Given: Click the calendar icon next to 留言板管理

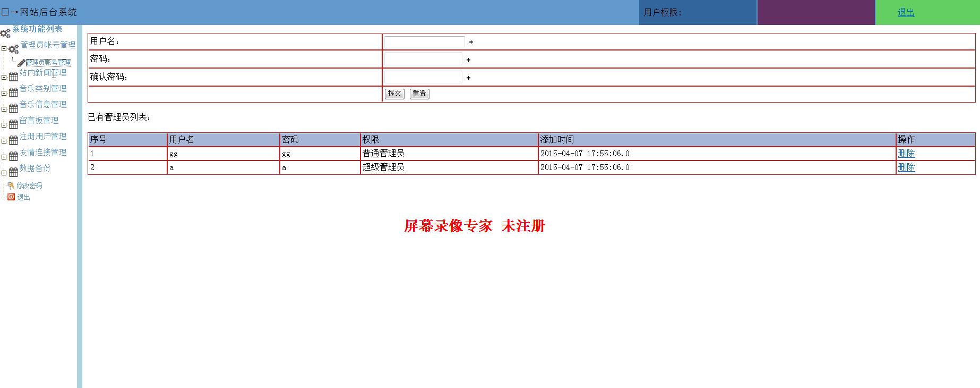Looking at the screenshot, I should pos(14,125).
